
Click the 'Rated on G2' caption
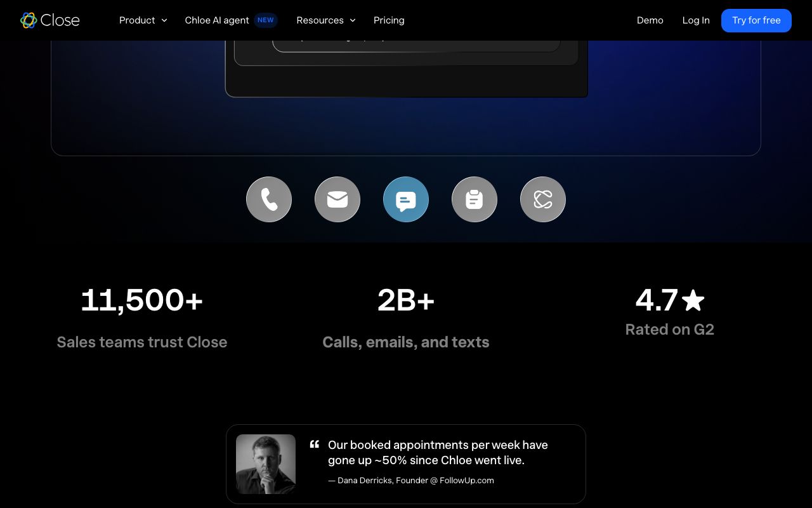[670, 329]
